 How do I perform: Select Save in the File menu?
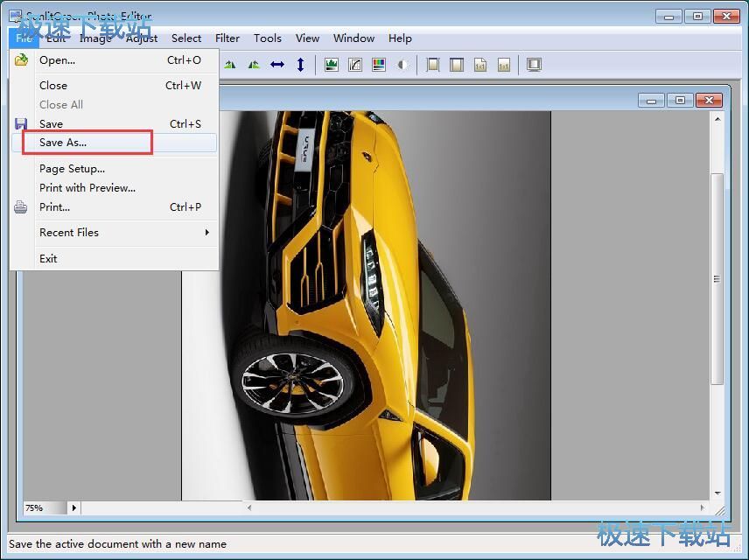point(114,124)
